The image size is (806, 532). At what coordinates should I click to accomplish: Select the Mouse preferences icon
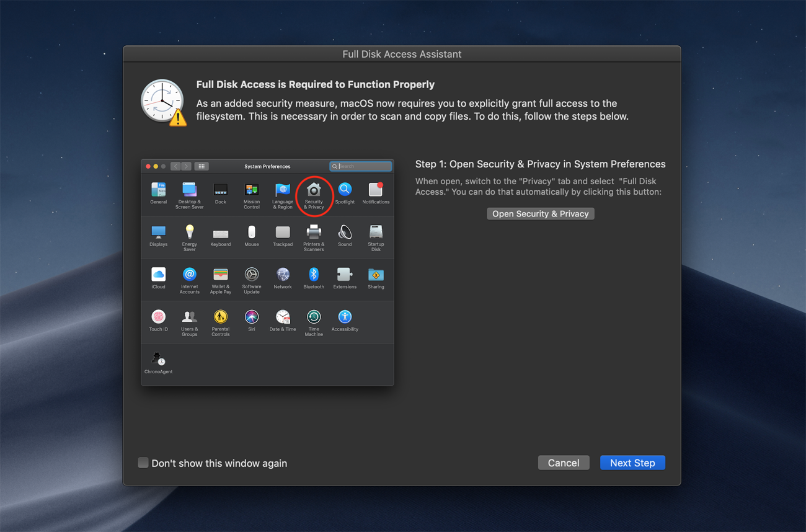point(252,232)
